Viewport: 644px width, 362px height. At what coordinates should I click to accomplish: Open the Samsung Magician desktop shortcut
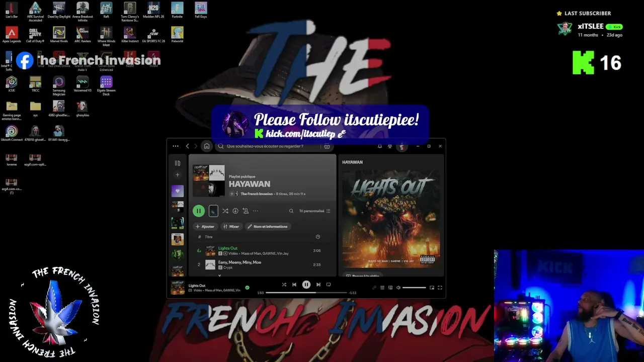click(x=59, y=85)
